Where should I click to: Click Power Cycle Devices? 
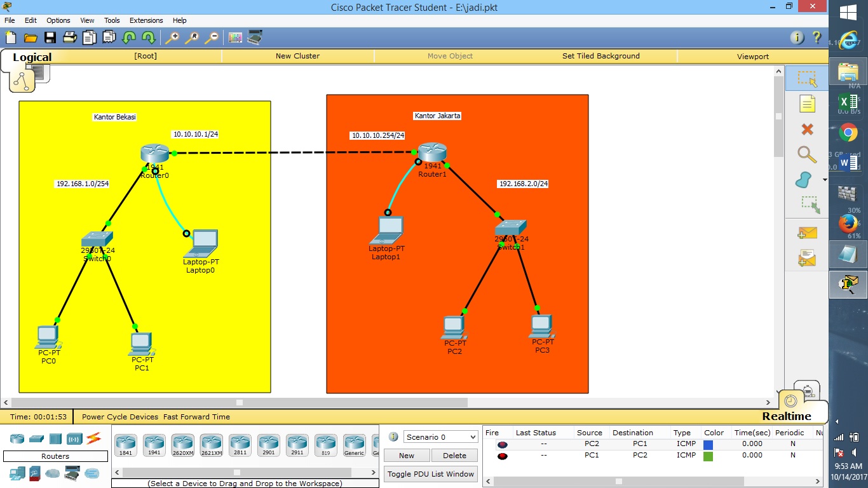(120, 417)
